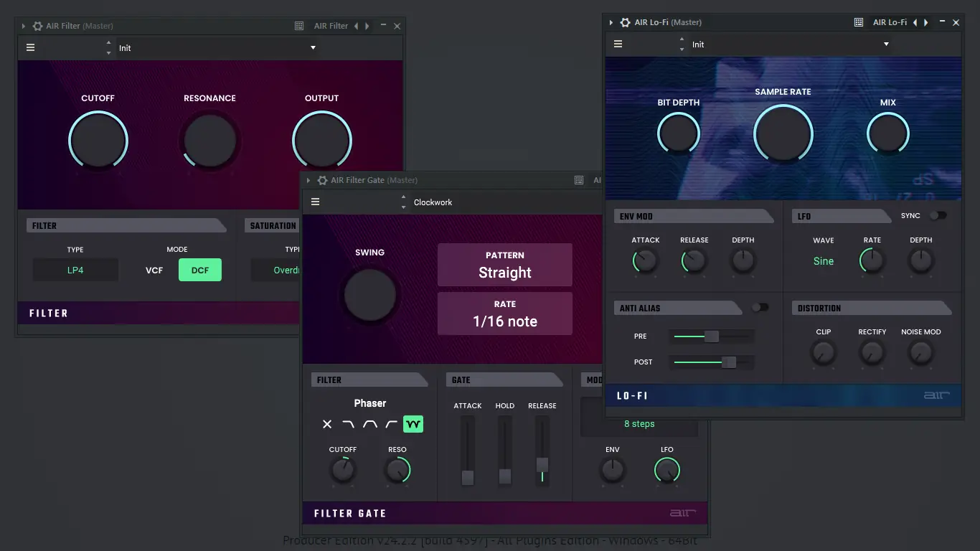Screen dimensions: 980x551
Task: Click the gate RELEASE fader
Action: (542, 452)
